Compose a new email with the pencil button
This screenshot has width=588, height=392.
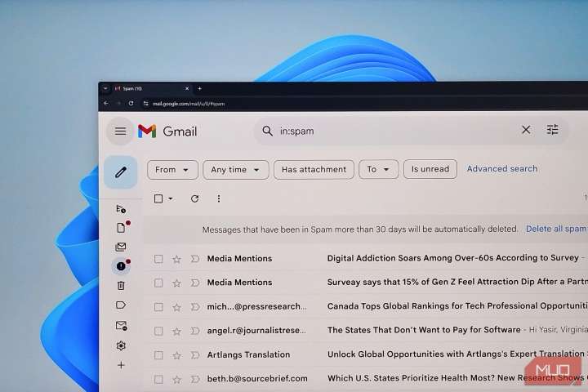click(120, 172)
